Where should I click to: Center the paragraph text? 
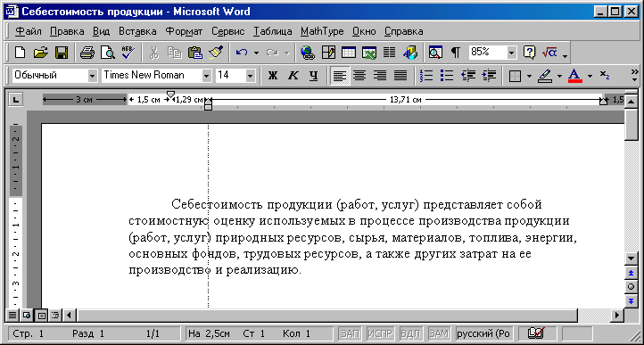point(359,76)
